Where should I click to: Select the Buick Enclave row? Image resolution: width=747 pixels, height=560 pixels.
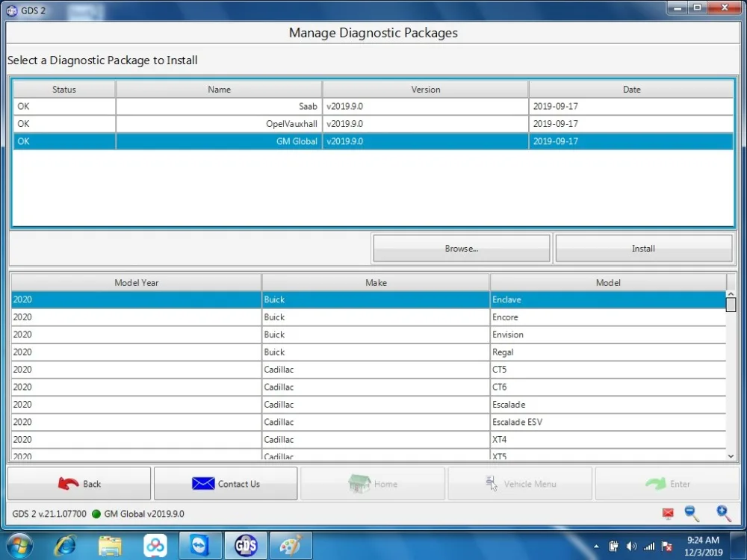pos(368,299)
